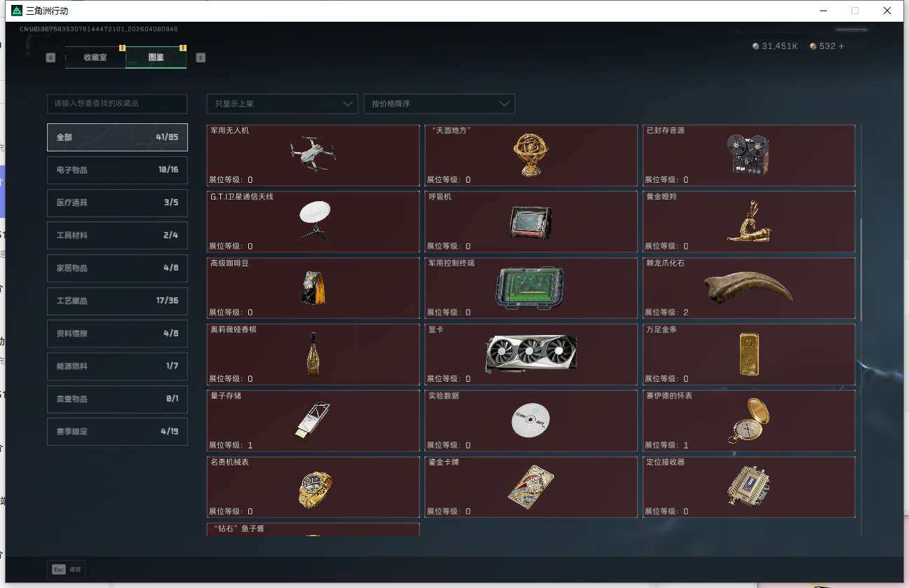Click the G.T.I卫星通信天线 satellite dish
This screenshot has height=588, width=909.
pyautogui.click(x=313, y=221)
